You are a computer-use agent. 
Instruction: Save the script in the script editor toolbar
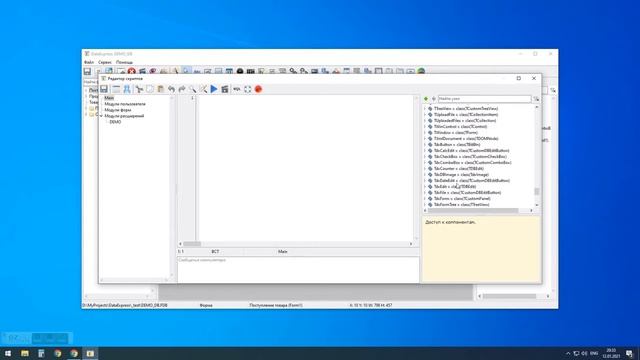104,89
